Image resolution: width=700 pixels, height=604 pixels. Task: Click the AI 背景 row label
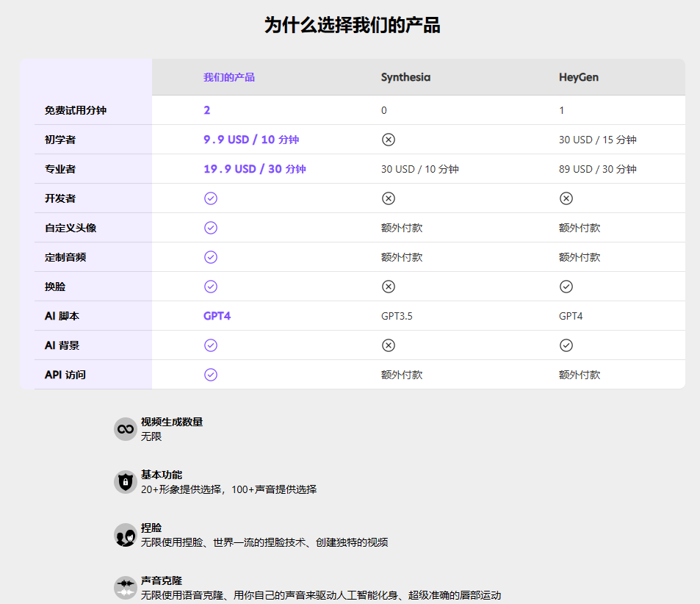tap(62, 345)
